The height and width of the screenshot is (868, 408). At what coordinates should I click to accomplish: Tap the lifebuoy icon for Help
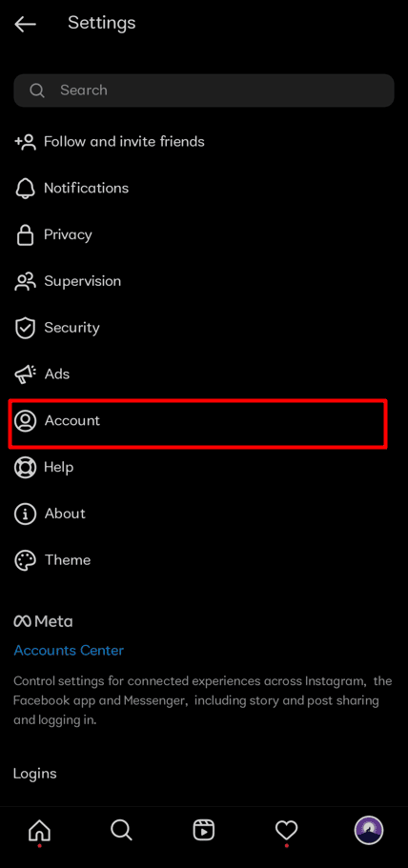point(25,467)
